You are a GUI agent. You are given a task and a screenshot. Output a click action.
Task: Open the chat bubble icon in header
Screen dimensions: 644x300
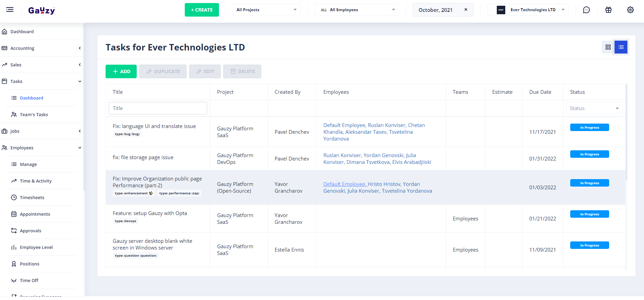(x=586, y=10)
